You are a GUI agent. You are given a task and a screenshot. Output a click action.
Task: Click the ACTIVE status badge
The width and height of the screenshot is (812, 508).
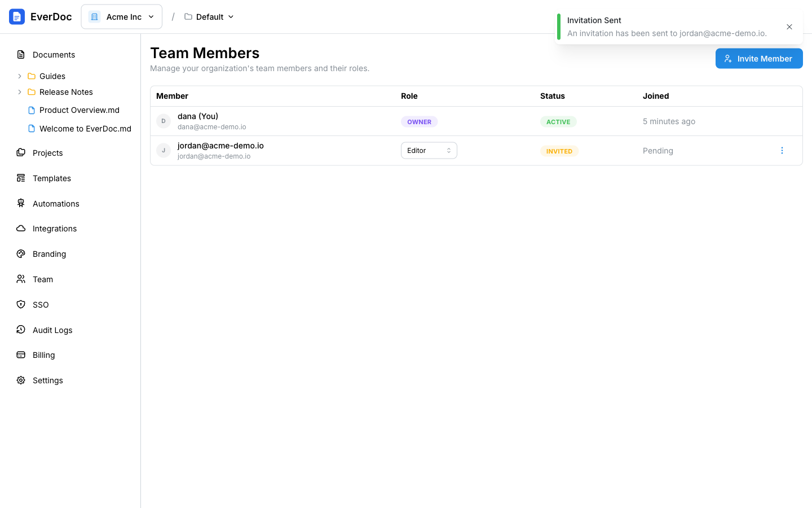pyautogui.click(x=558, y=122)
